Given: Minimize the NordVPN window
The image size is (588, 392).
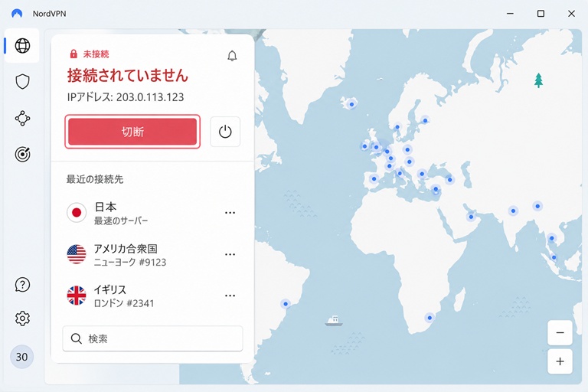Looking at the screenshot, I should coord(510,14).
